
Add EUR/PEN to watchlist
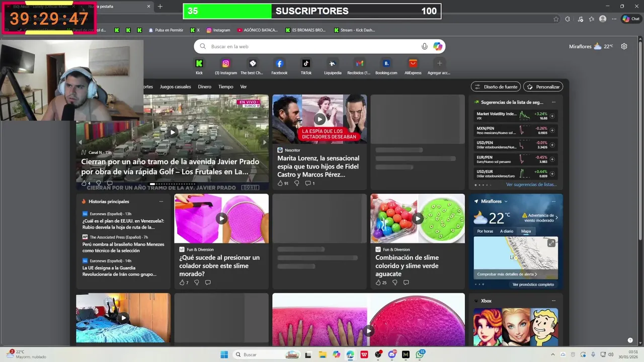point(552,159)
